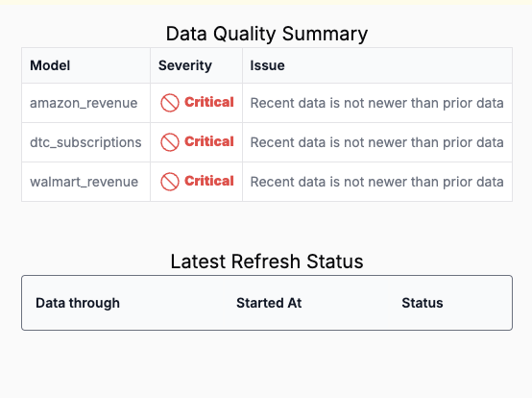Open the walmart_revenue model cell
The width and height of the screenshot is (532, 398).
point(84,182)
